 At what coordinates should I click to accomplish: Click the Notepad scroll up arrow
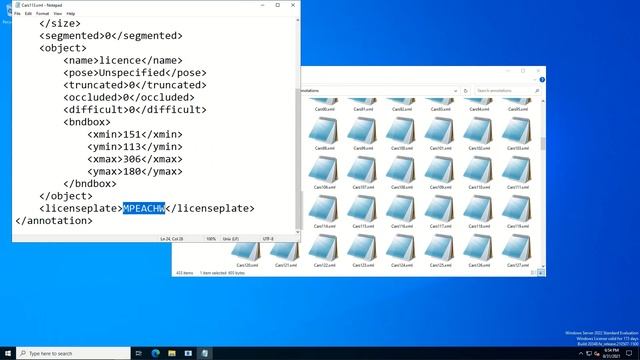click(x=298, y=20)
